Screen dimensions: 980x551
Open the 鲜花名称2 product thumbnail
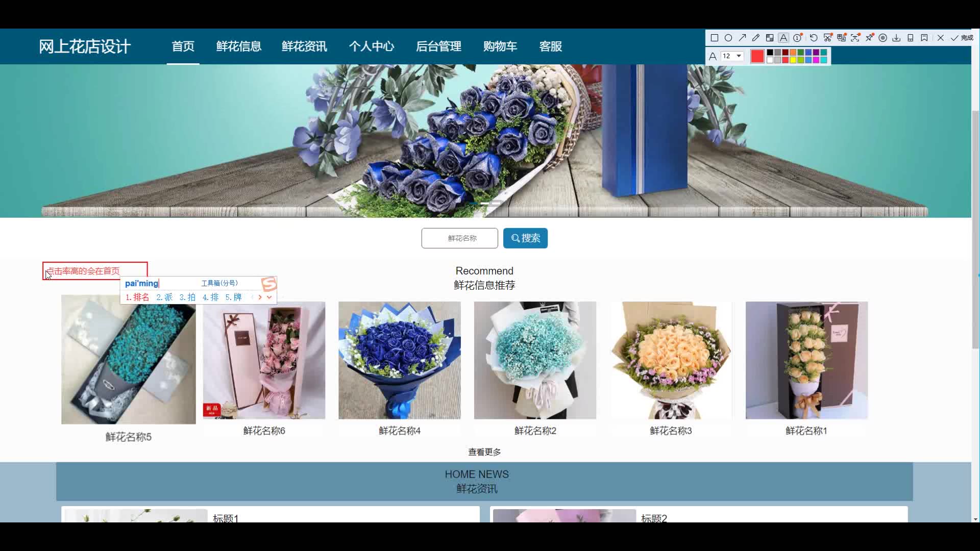point(535,360)
